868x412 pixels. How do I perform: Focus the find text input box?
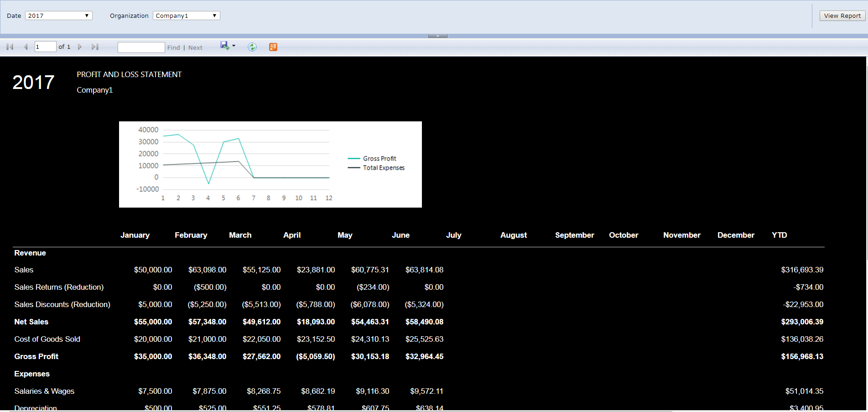coord(141,47)
